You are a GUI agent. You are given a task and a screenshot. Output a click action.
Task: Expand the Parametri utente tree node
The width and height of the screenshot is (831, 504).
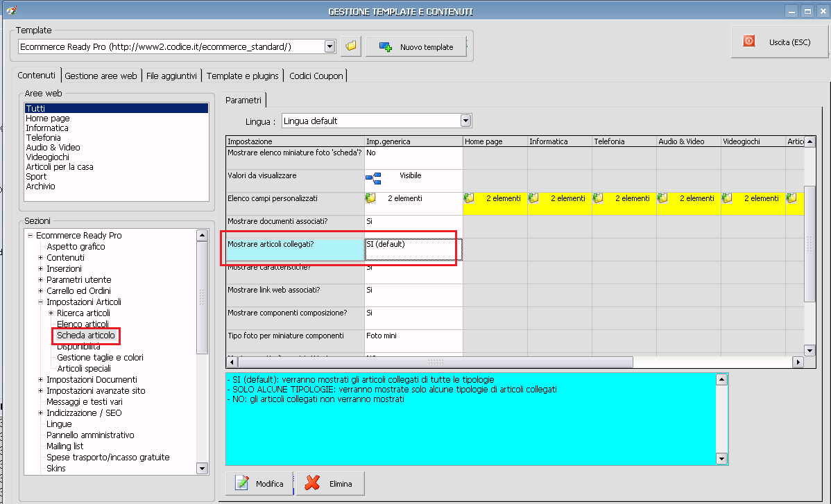point(40,279)
